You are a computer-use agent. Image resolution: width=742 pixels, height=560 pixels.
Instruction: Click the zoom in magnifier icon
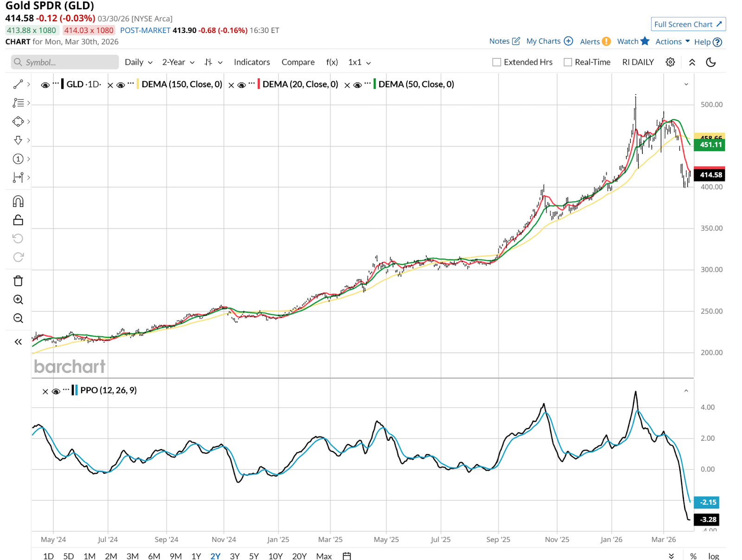pyautogui.click(x=18, y=300)
